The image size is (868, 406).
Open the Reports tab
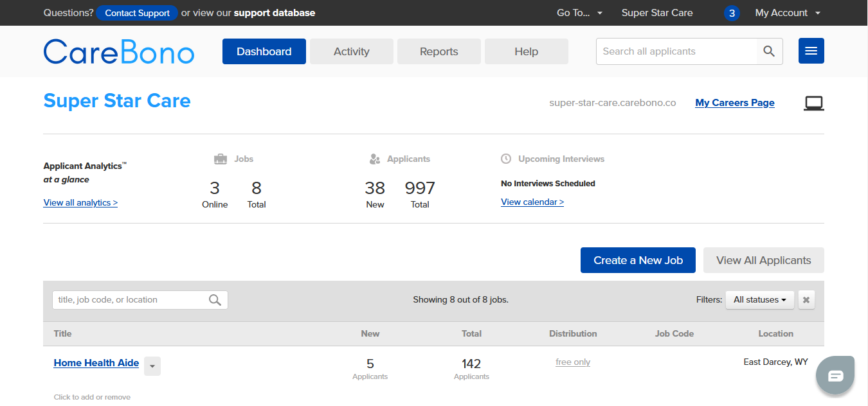pos(439,51)
